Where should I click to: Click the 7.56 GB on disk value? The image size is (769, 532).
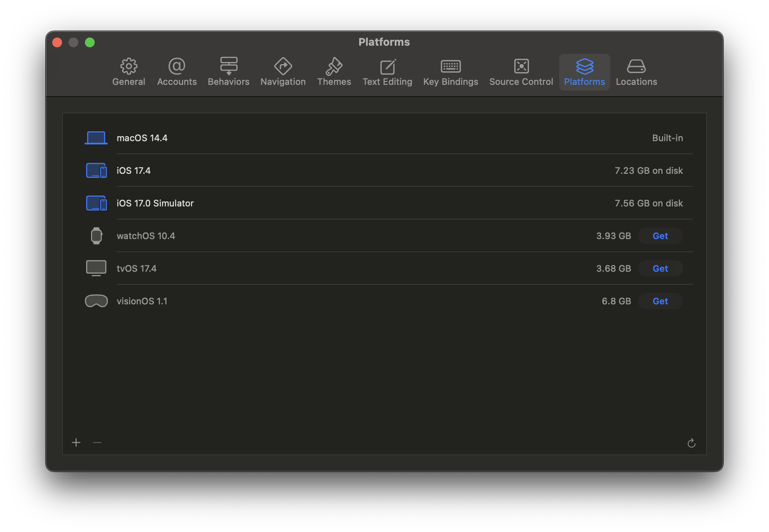coord(649,203)
